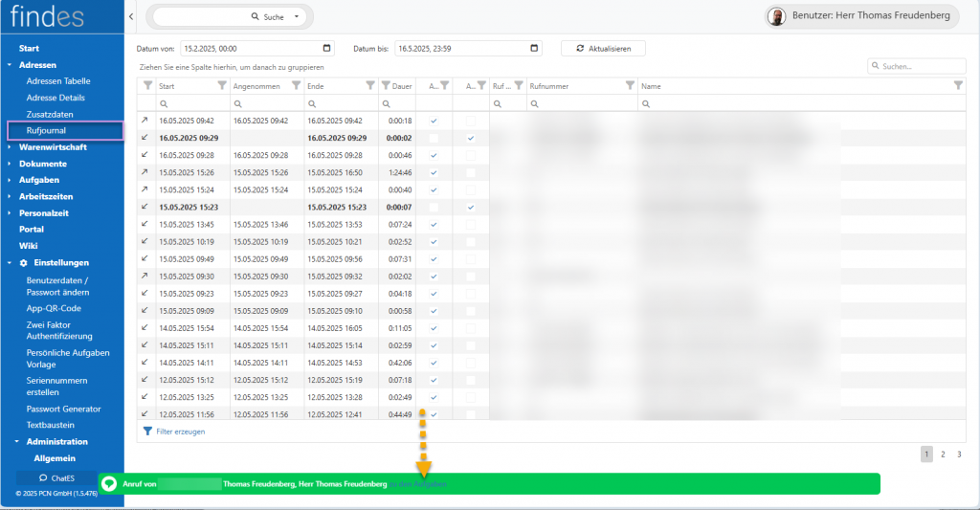980x510 pixels.
Task: Open Adresse Details in the sidebar
Action: pyautogui.click(x=56, y=97)
